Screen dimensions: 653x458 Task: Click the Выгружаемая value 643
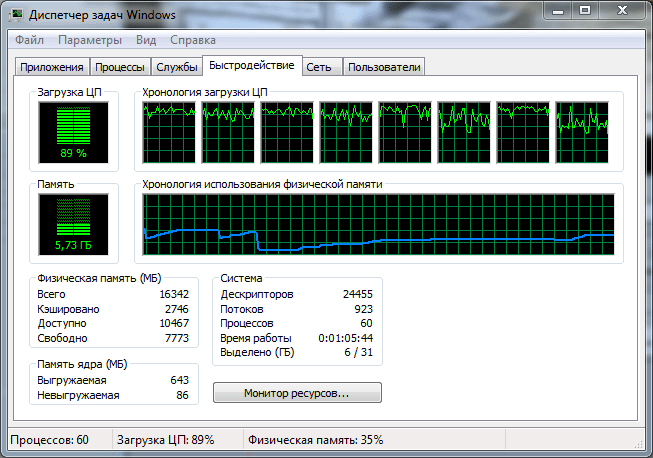(179, 380)
